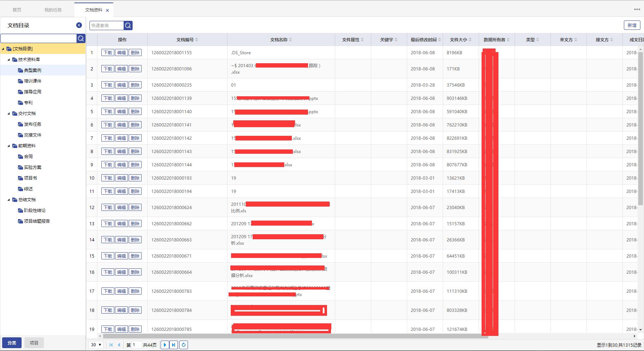644x351 pixels.
Task: Refresh the document list
Action: click(x=183, y=345)
